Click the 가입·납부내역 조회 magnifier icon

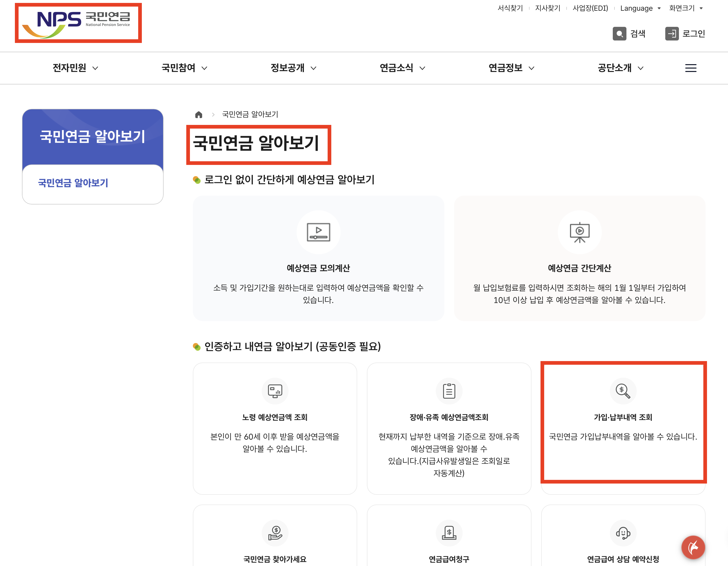(623, 391)
